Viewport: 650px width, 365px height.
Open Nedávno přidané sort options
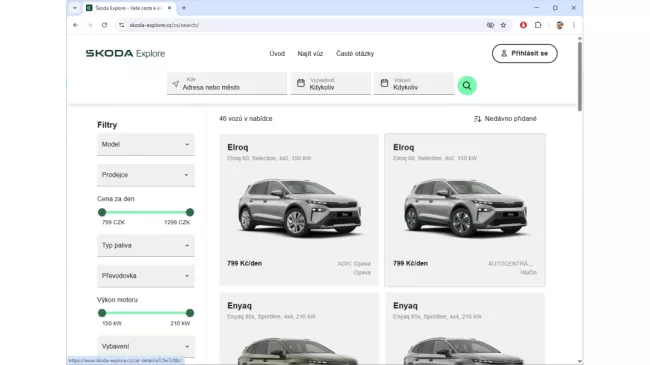point(505,119)
